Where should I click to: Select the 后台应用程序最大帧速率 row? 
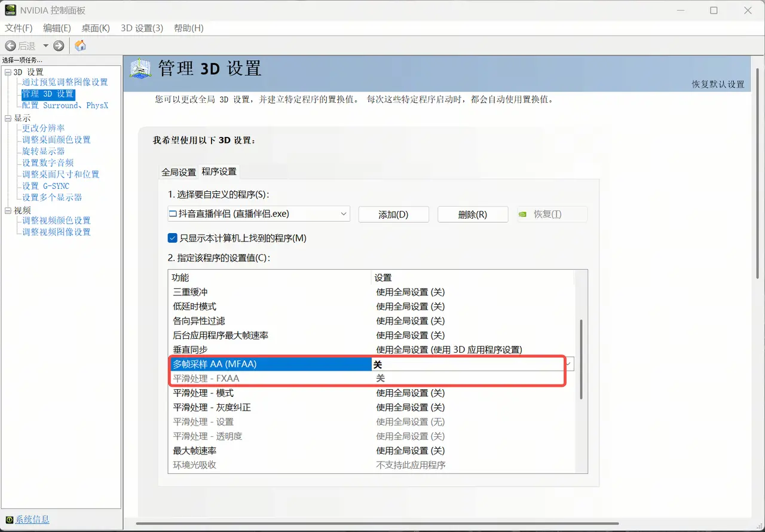371,335
